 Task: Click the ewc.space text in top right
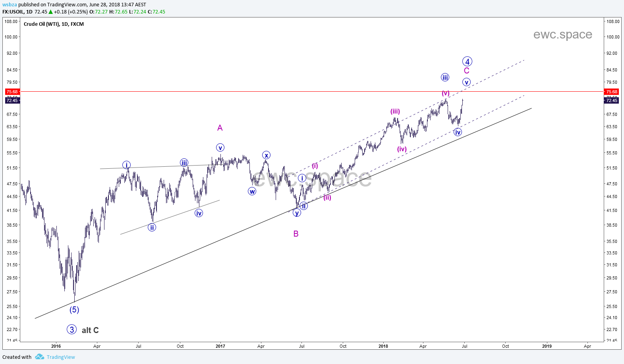click(x=562, y=35)
